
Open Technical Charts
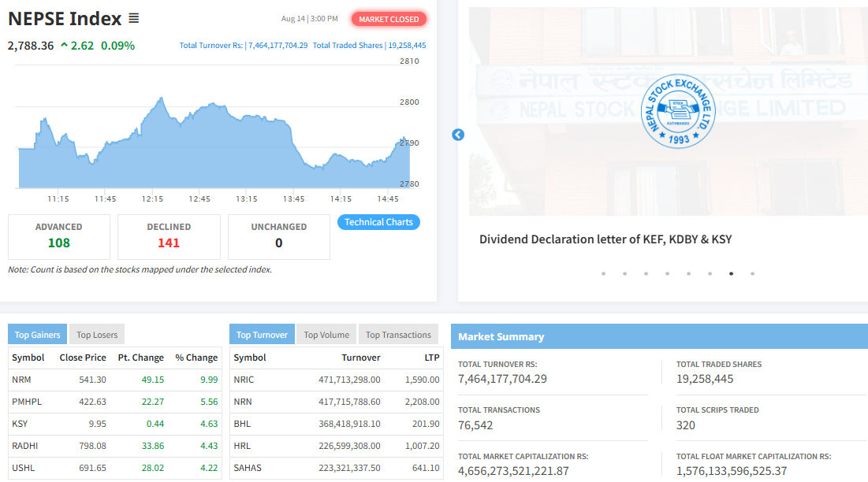pos(378,222)
